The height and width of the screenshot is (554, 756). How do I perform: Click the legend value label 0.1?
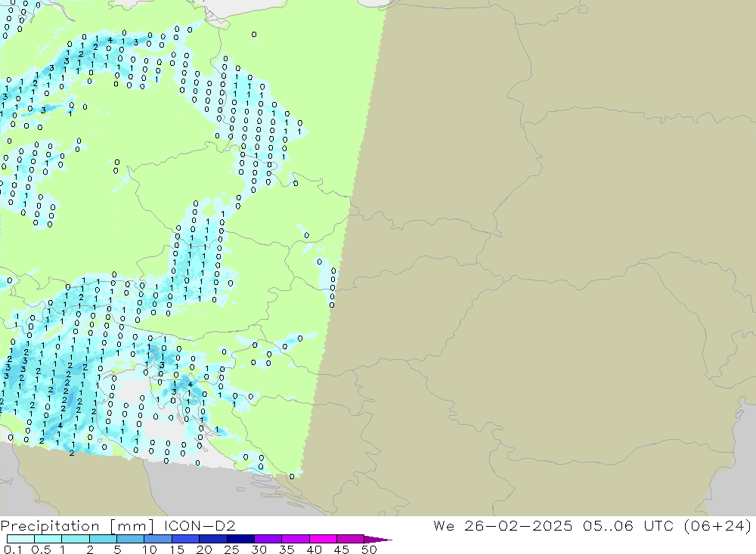pyautogui.click(x=13, y=549)
